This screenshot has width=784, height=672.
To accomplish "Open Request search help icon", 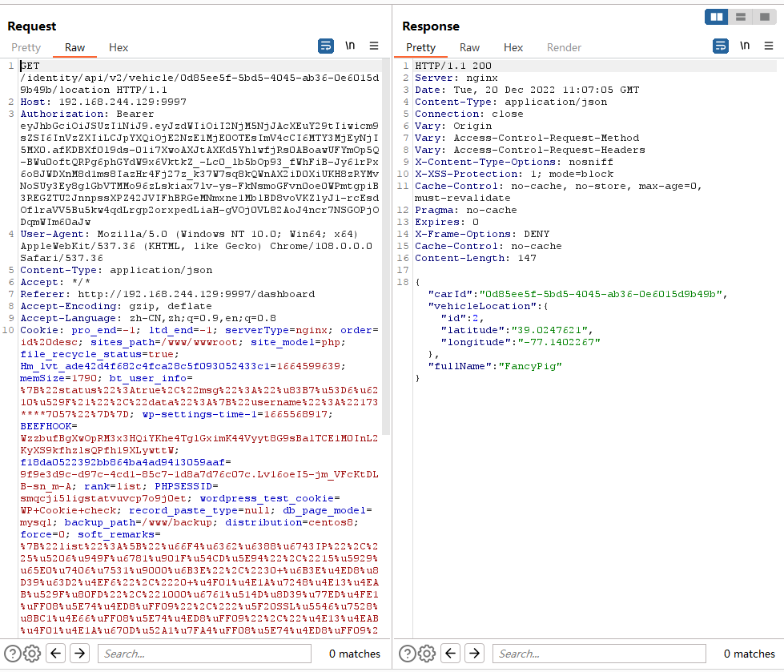I will click(x=13, y=654).
